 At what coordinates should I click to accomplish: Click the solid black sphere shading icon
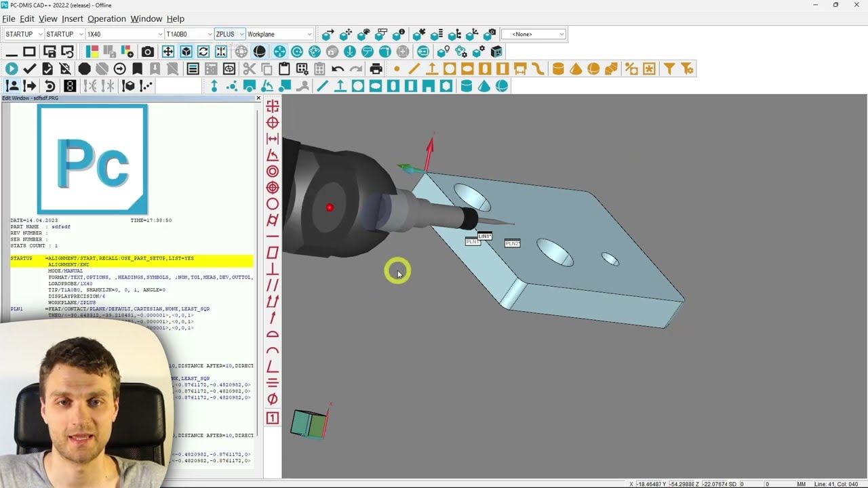pos(260,52)
